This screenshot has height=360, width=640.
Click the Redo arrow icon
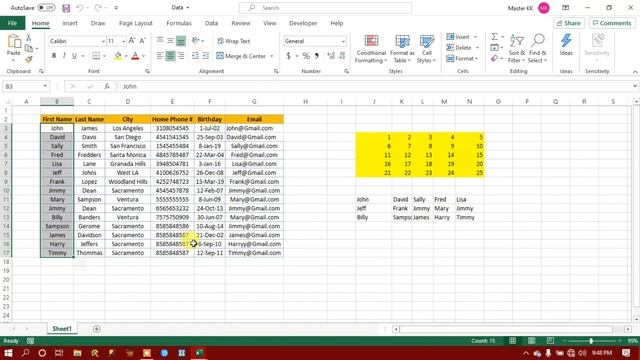pos(98,8)
